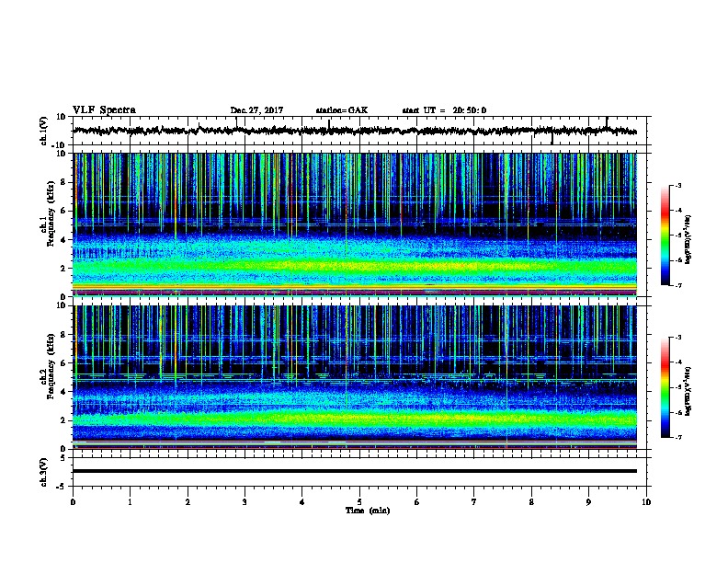Image resolution: width=728 pixels, height=563 pixels.
Task: Click the ch.2 frequency axis "2" tick label
Action: [64, 420]
